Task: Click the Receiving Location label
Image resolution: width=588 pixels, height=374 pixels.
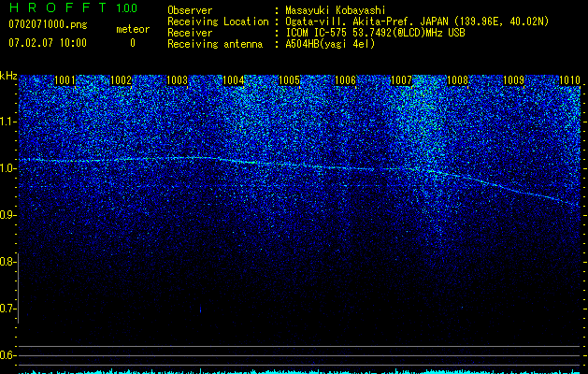Action: 218,22
